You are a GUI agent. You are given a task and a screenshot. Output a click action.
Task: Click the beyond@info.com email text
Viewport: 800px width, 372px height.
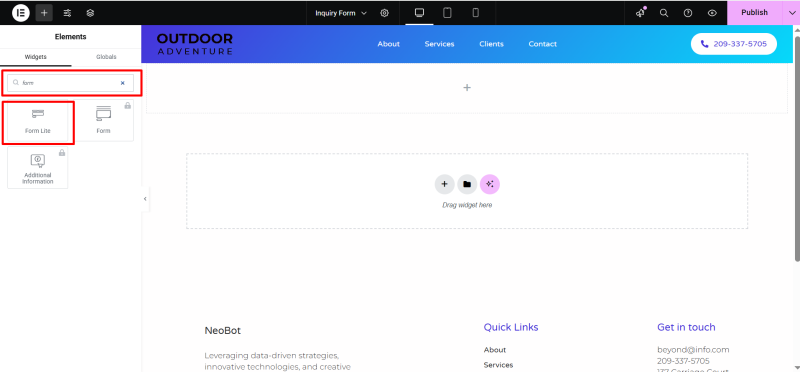[693, 350]
